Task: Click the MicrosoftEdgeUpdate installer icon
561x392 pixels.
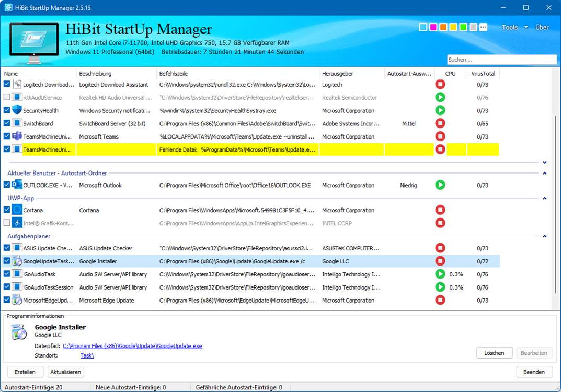Action: coord(17,300)
